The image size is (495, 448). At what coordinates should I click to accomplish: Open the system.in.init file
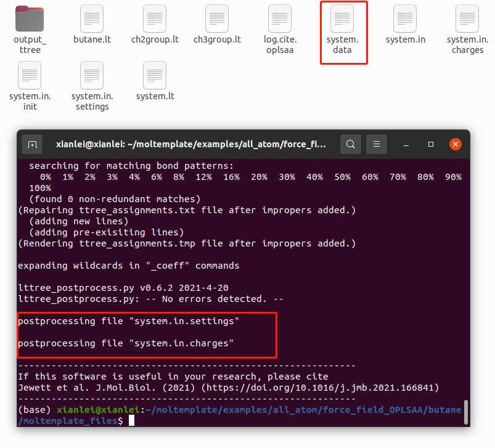[29, 75]
